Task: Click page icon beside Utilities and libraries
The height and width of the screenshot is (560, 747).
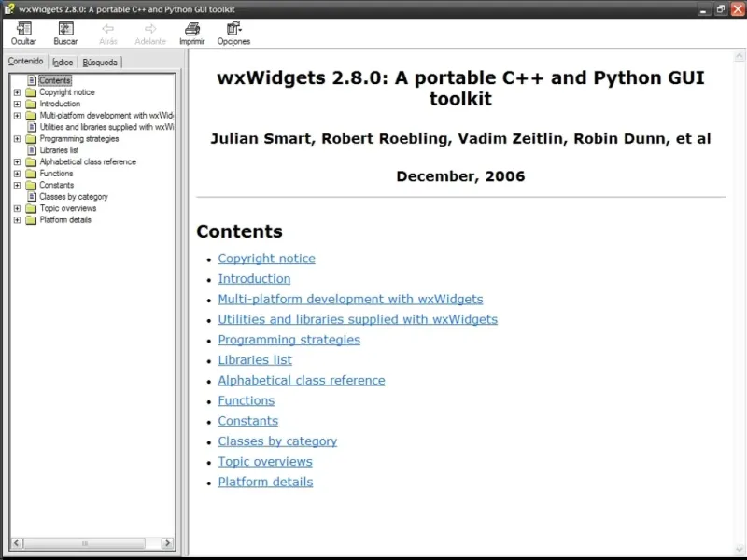Action: click(32, 127)
